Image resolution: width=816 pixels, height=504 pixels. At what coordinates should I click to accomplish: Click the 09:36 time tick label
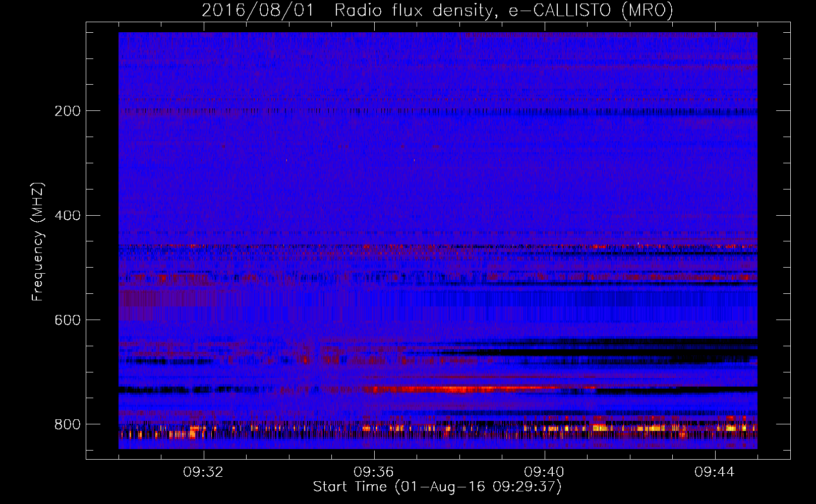coord(374,472)
